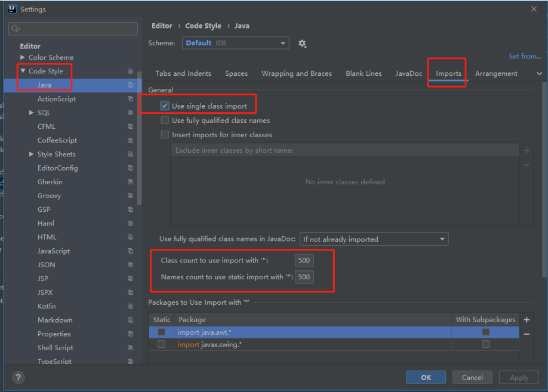The width and height of the screenshot is (548, 392).
Task: Click the settings search field
Action: coord(73,29)
